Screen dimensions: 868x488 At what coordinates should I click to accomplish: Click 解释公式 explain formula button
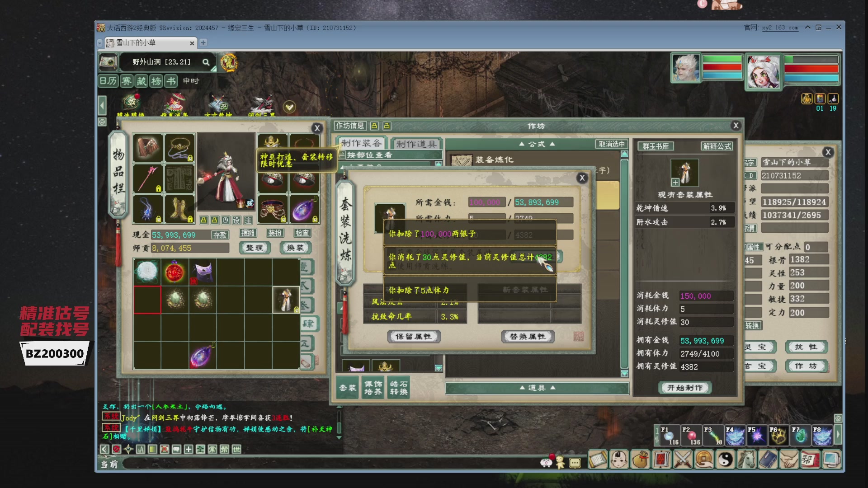717,146
